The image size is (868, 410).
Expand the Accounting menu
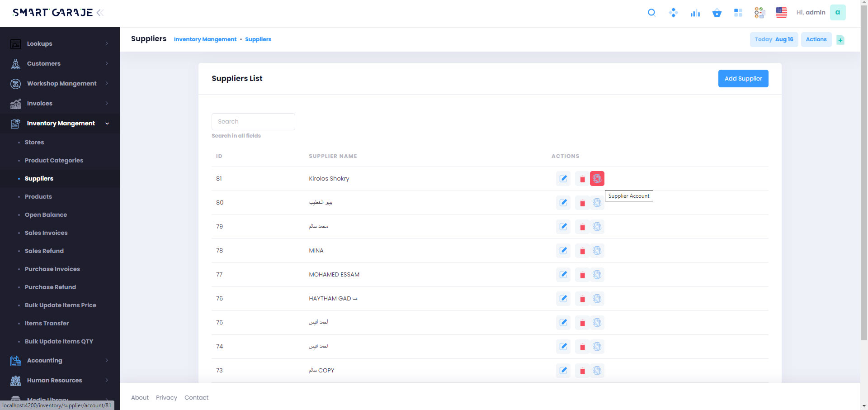tap(60, 361)
